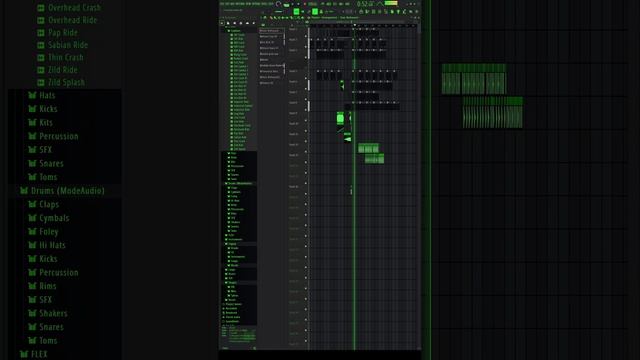Click the folder icon beside Claps
This screenshot has height=360, width=640.
(x=32, y=204)
